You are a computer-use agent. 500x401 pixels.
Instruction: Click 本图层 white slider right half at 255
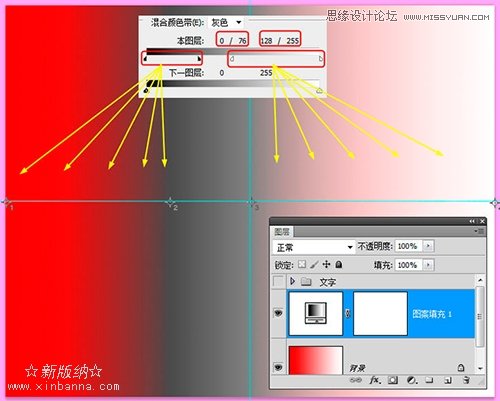tap(321, 59)
